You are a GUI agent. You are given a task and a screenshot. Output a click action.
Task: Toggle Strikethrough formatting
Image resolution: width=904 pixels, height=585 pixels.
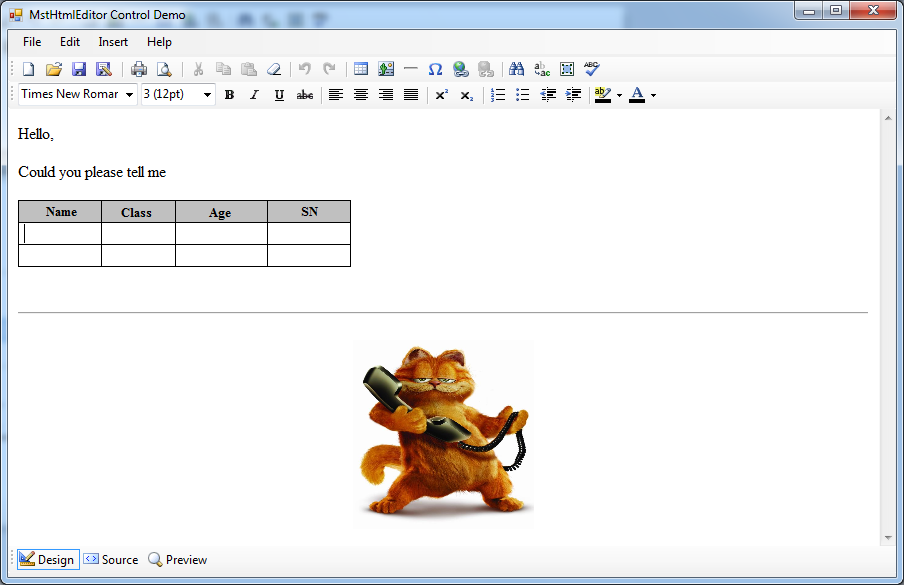(x=305, y=95)
